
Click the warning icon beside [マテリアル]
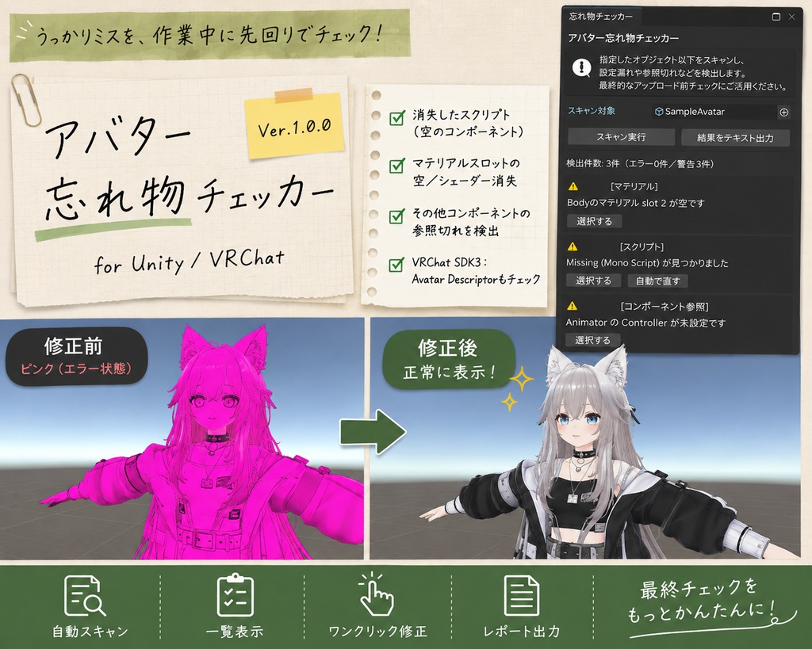pos(573,186)
